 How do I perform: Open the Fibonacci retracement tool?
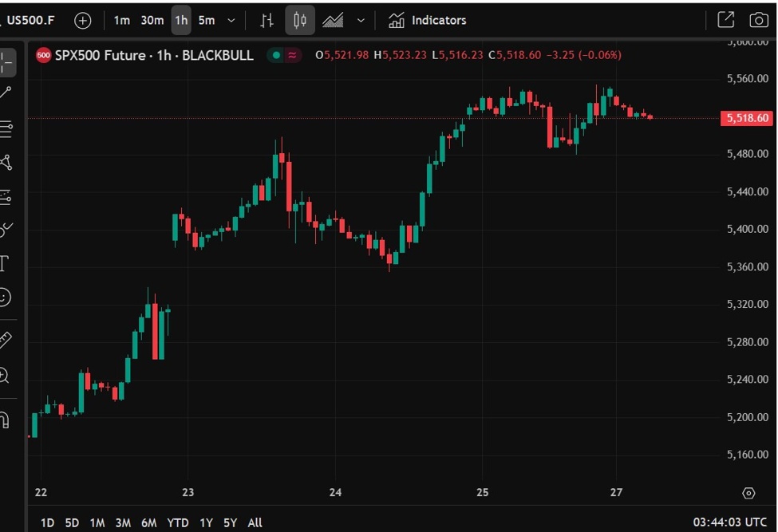point(7,128)
